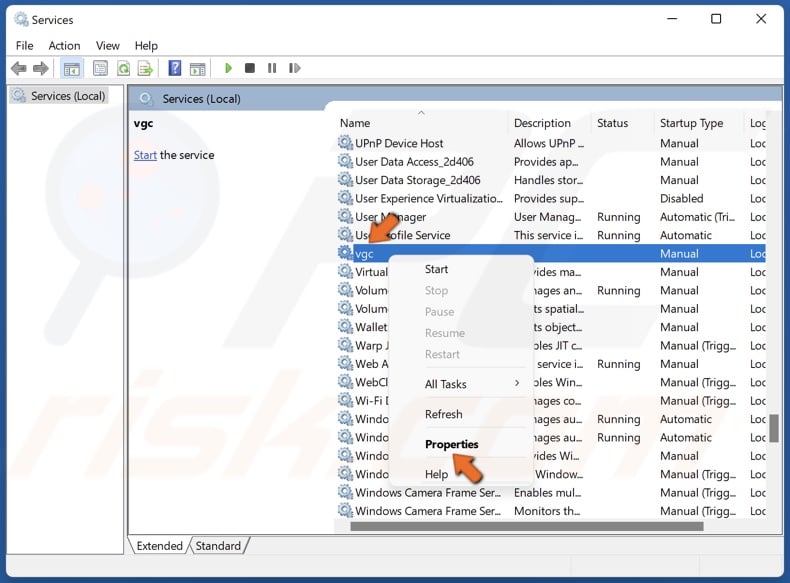The width and height of the screenshot is (790, 583).
Task: Click 'This service i...' description cell
Action: [548, 235]
